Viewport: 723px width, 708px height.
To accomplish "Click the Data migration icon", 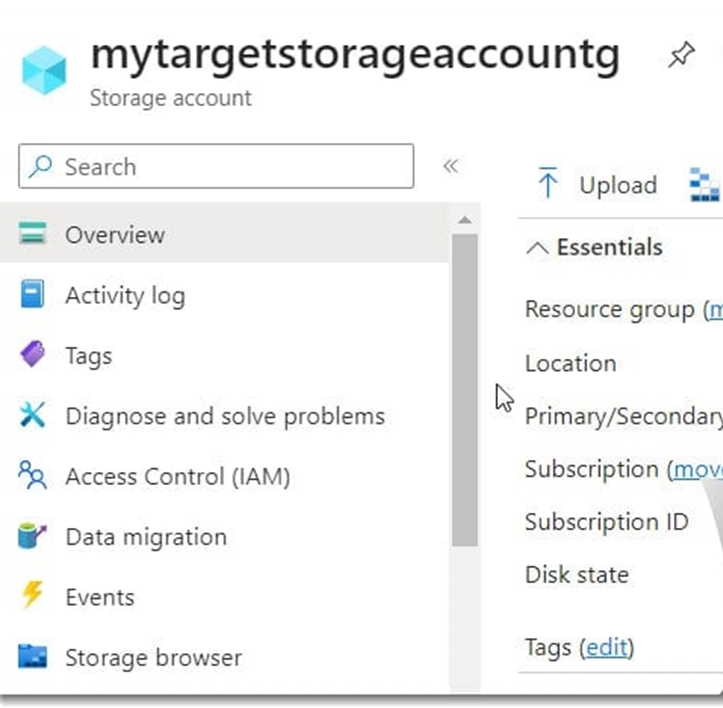I will [x=32, y=535].
